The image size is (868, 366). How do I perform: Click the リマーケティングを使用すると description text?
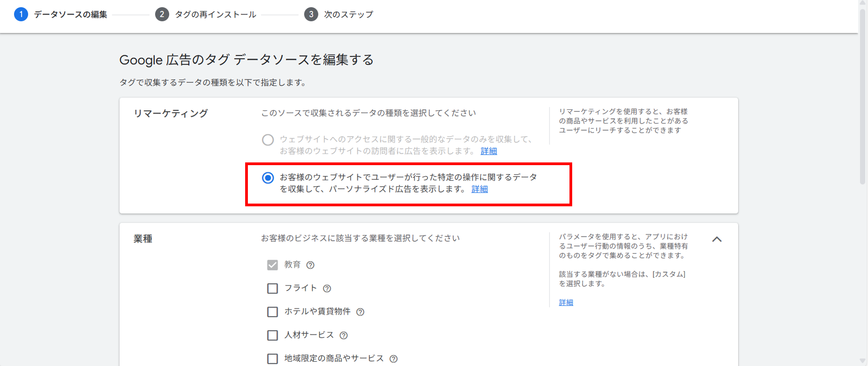623,121
